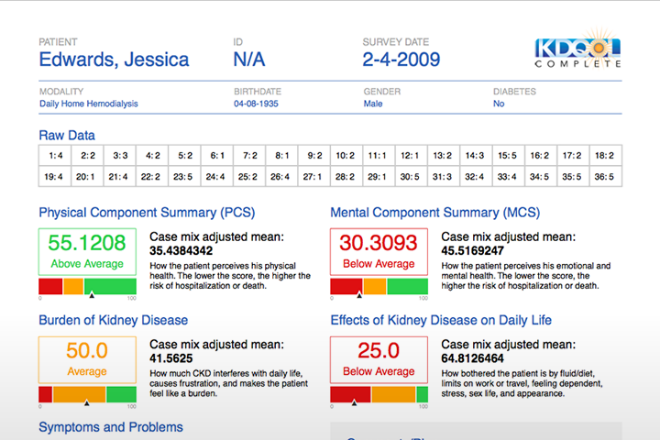This screenshot has height=440, width=660.
Task: Select raw data cell 36: 5
Action: pos(603,177)
